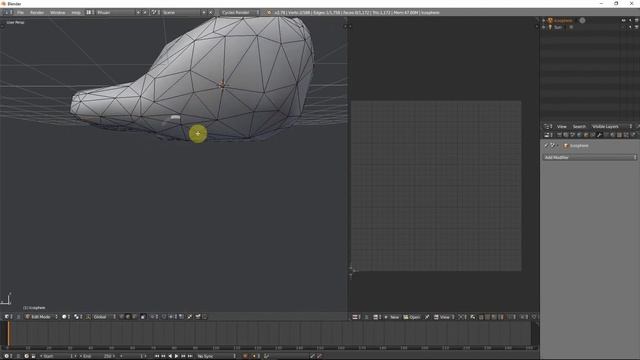Toggle Sun selectability in outliner
Screen dimensions: 640x360
630,27
